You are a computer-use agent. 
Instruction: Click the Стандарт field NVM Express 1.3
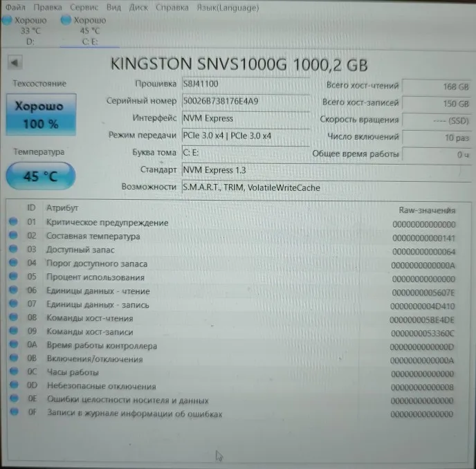click(x=327, y=170)
